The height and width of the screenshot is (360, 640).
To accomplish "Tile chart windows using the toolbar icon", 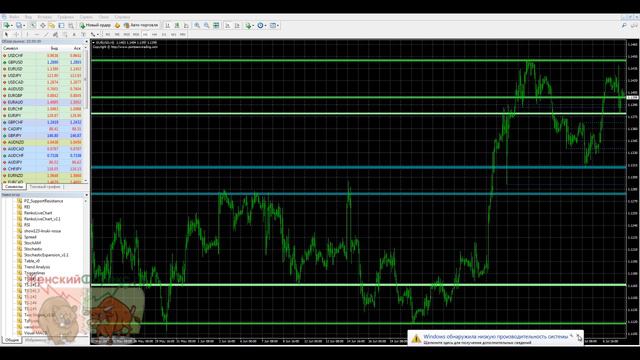I will tap(216, 25).
